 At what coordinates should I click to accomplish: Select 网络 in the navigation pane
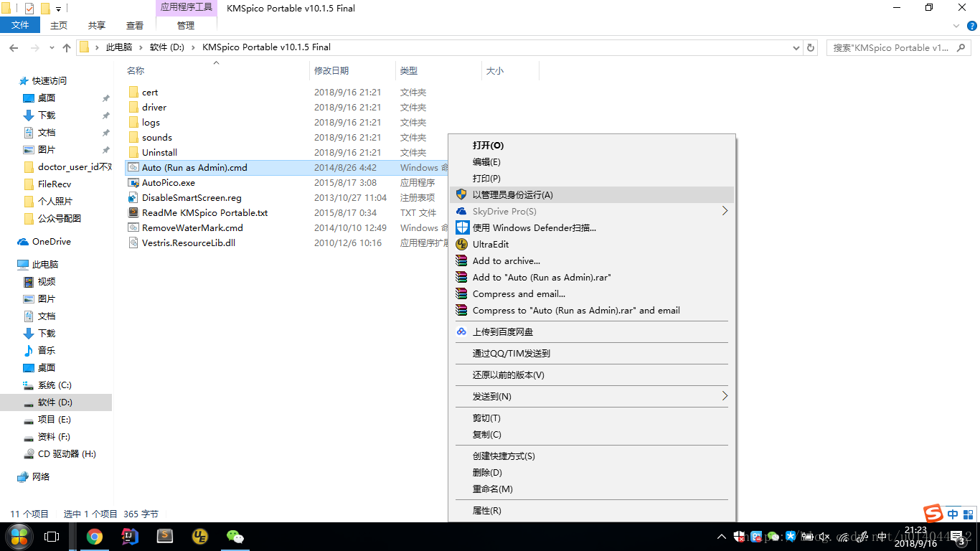pos(41,476)
